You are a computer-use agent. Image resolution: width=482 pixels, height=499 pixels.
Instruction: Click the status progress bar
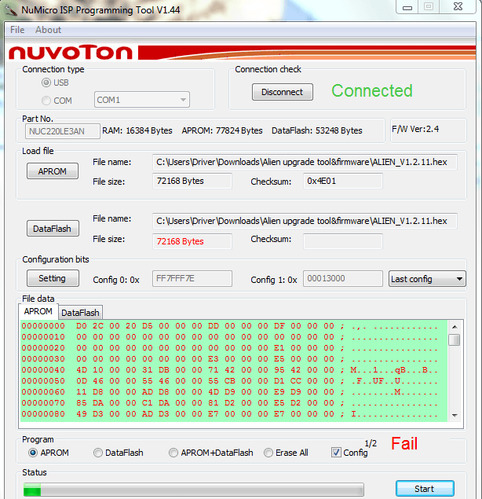[193, 490]
